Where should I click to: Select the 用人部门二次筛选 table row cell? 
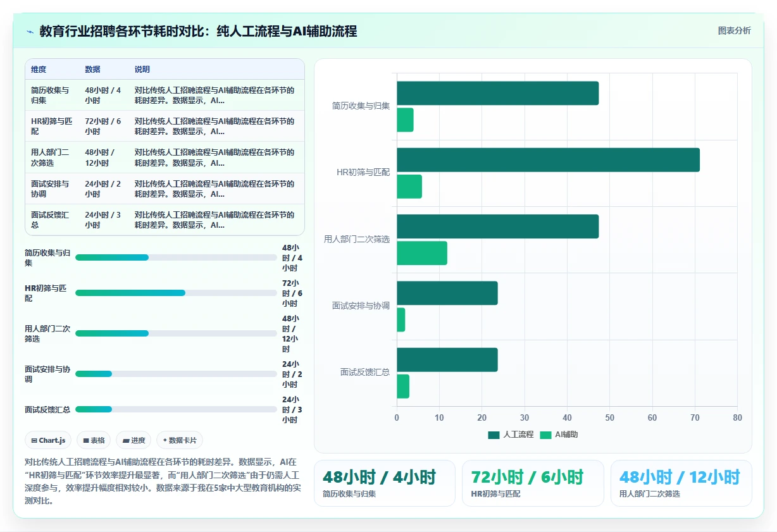(x=51, y=158)
